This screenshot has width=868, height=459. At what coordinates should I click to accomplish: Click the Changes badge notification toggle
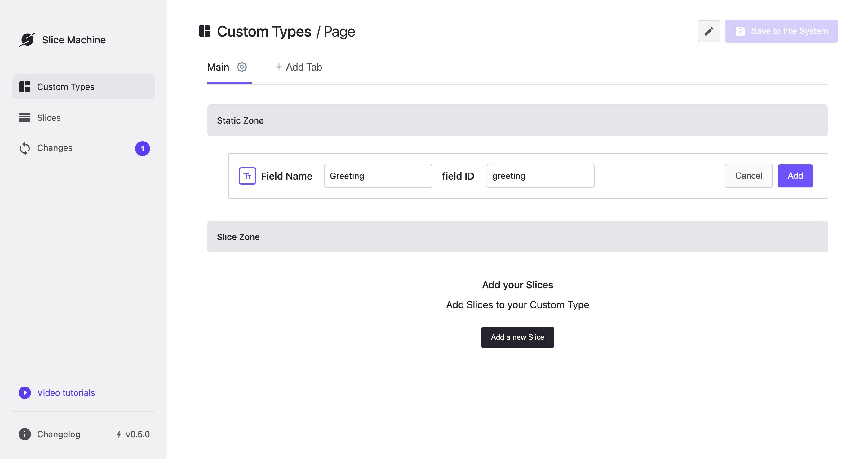(143, 148)
